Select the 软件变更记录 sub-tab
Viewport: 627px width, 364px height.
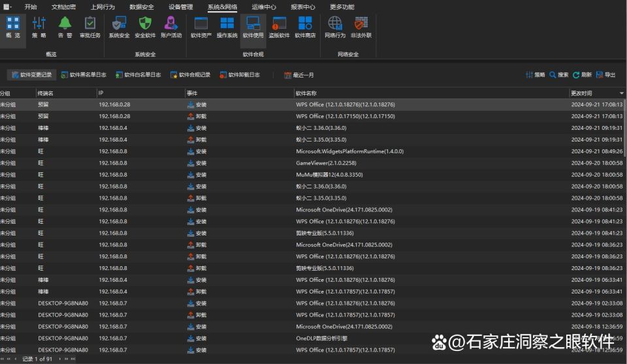pyautogui.click(x=31, y=75)
